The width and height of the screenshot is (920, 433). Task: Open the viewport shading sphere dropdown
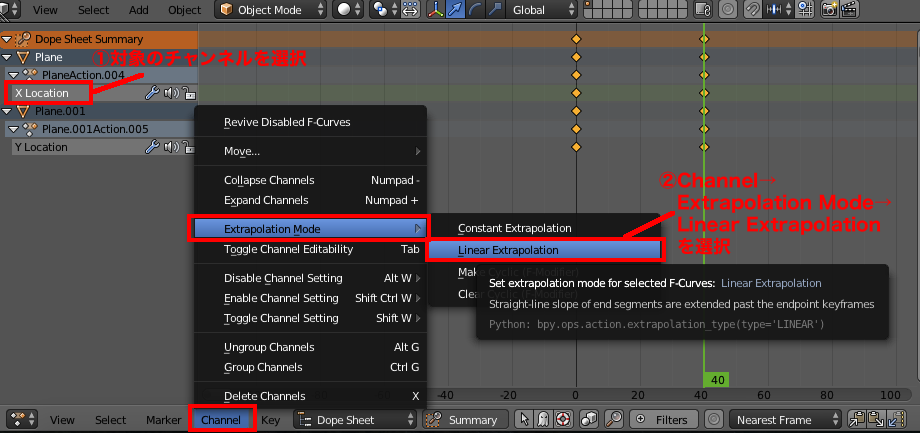click(x=348, y=10)
